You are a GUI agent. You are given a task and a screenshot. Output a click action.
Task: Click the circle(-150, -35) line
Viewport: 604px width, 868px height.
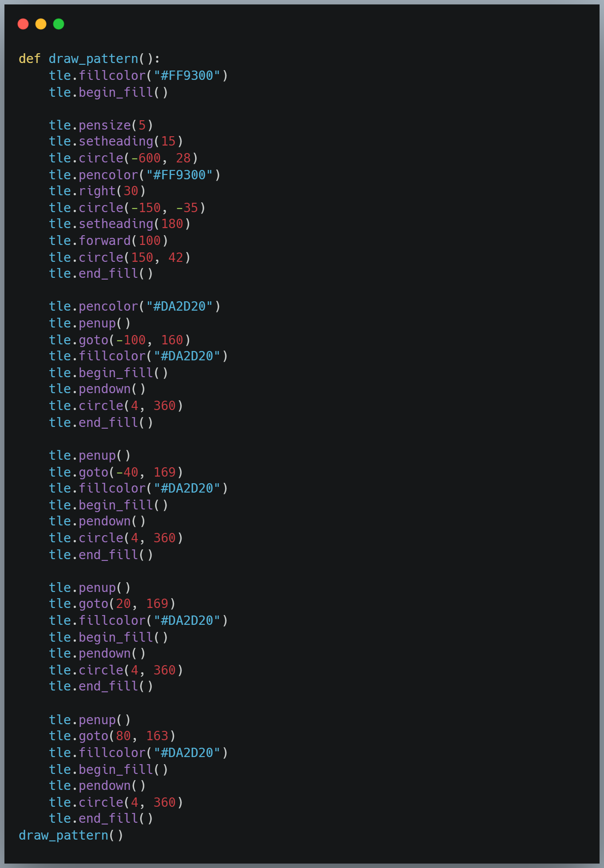pos(127,208)
